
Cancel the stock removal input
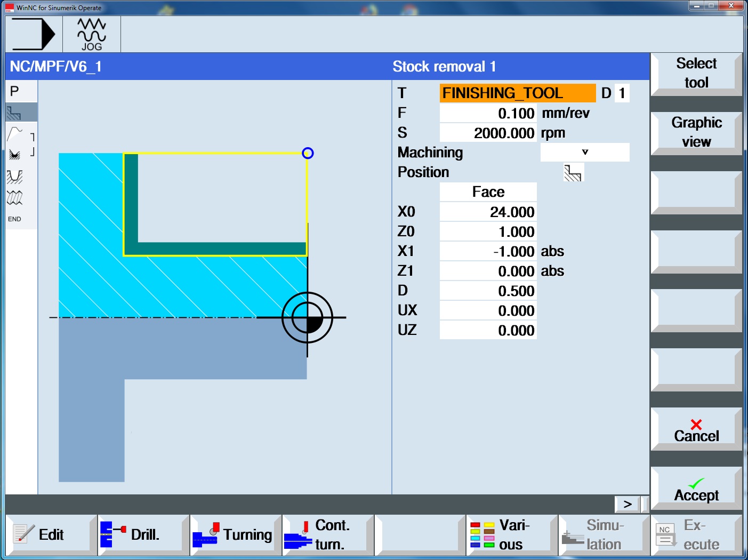click(x=696, y=430)
